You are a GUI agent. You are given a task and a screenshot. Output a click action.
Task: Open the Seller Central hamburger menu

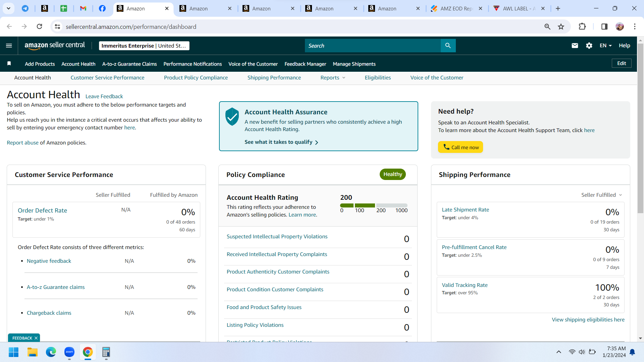(x=9, y=46)
